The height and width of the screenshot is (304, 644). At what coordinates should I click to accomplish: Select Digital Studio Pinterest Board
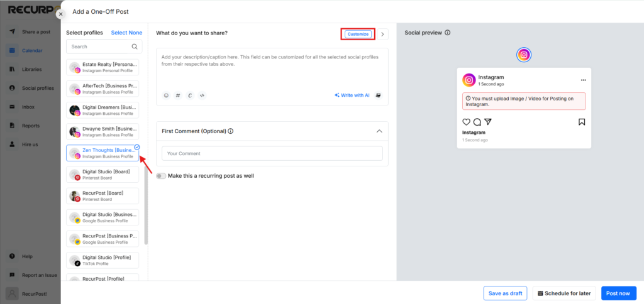coord(103,175)
